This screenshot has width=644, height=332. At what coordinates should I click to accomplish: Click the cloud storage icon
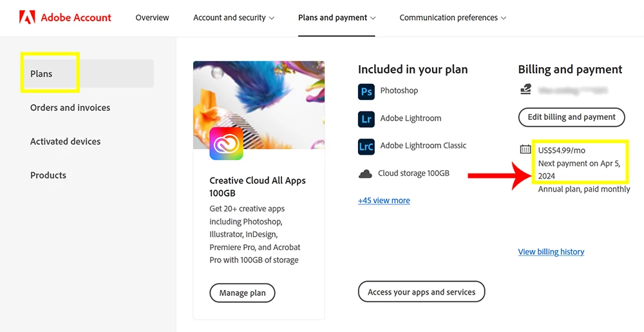point(365,173)
